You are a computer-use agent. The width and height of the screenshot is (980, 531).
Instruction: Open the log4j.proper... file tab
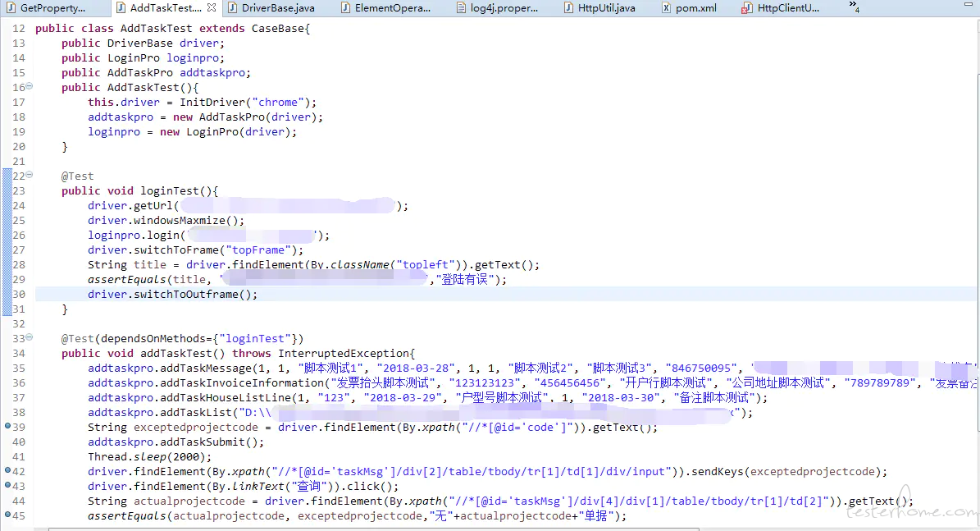pyautogui.click(x=498, y=8)
